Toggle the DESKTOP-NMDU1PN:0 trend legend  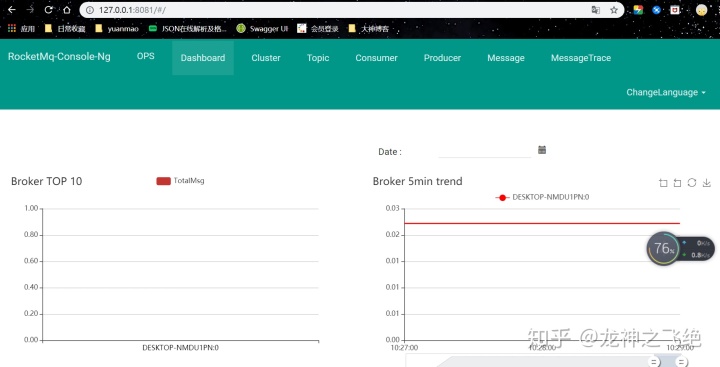point(542,197)
